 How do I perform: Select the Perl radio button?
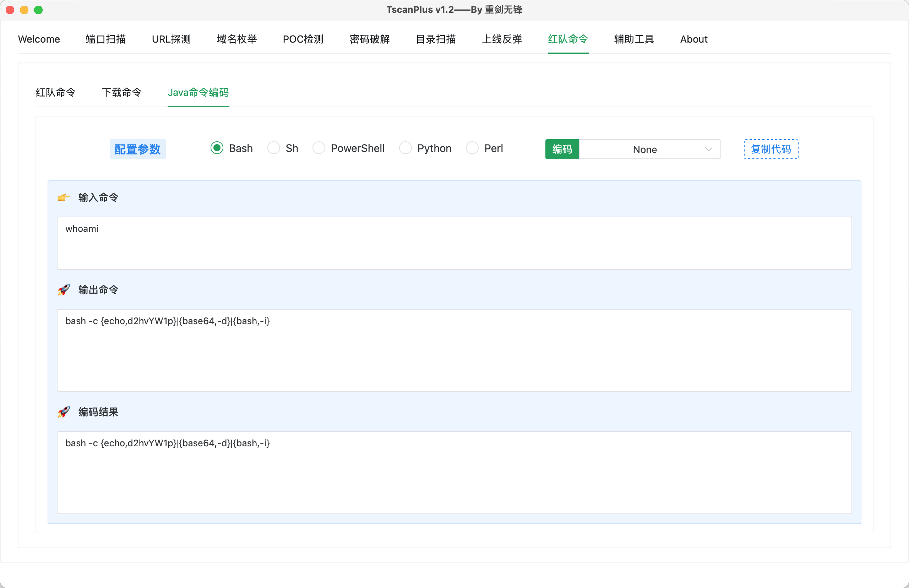click(472, 148)
